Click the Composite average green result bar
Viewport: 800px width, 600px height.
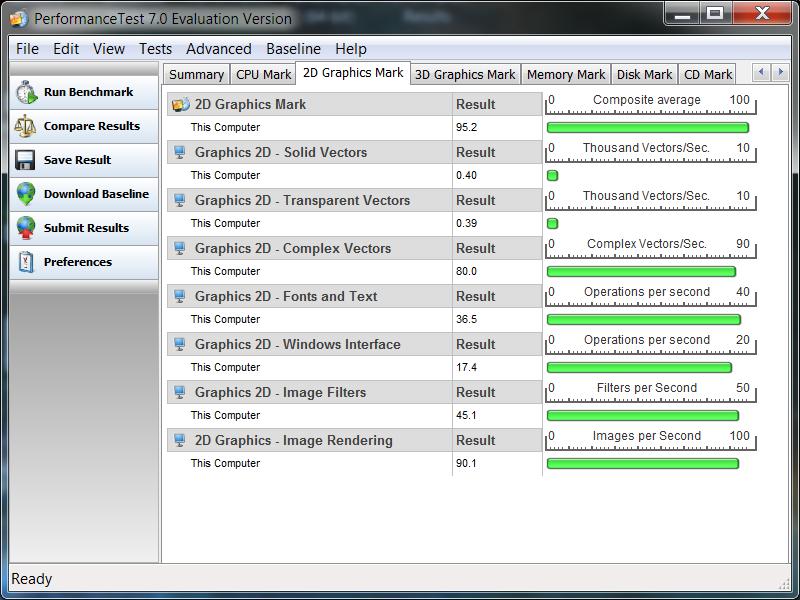(x=647, y=128)
